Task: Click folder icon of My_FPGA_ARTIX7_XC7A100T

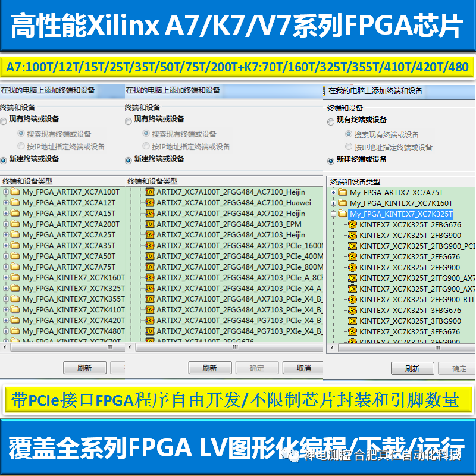Action: click(15, 192)
